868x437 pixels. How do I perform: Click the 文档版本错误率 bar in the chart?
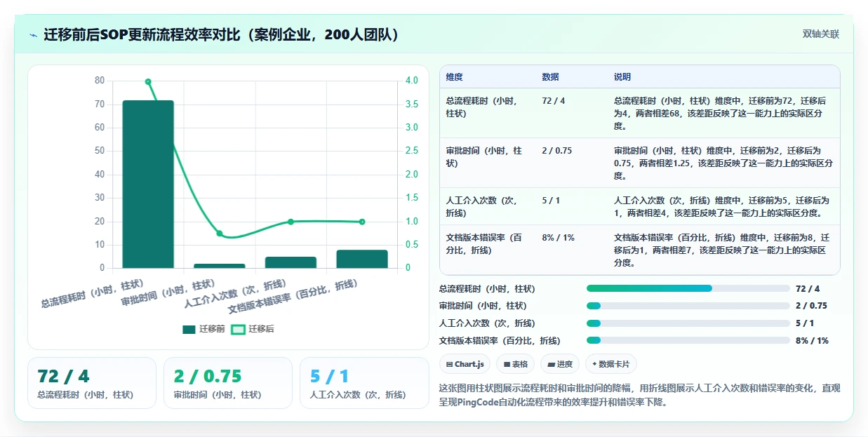coord(362,259)
